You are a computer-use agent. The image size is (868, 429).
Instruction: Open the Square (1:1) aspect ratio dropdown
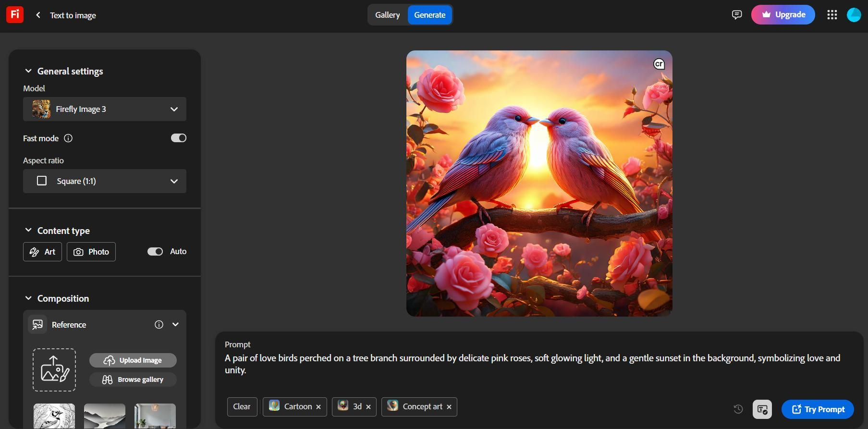[105, 181]
